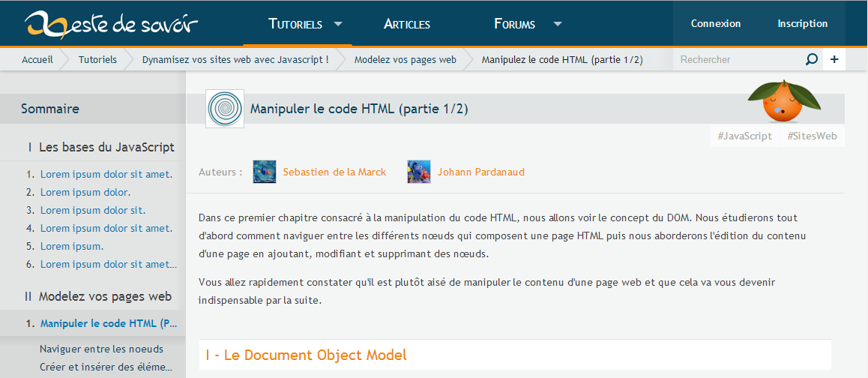Click Johann Pardanaud's avatar image
The image size is (868, 378).
pos(419,172)
